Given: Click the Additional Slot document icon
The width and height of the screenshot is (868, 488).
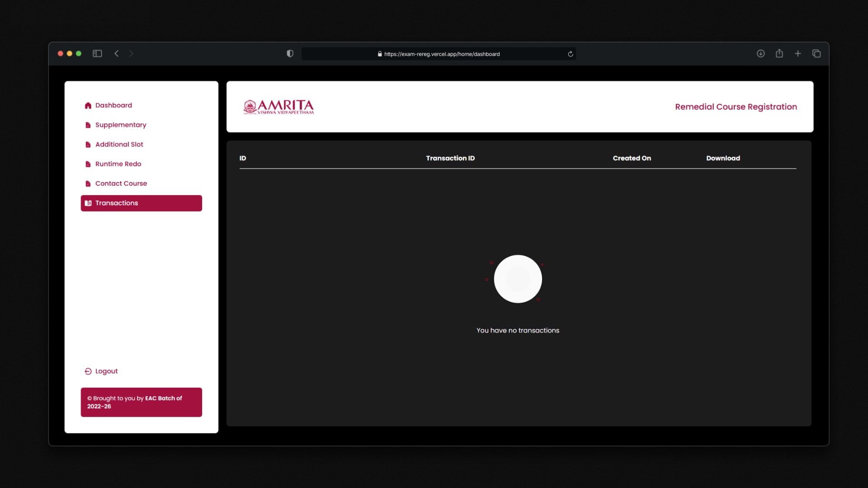Looking at the screenshot, I should [88, 145].
